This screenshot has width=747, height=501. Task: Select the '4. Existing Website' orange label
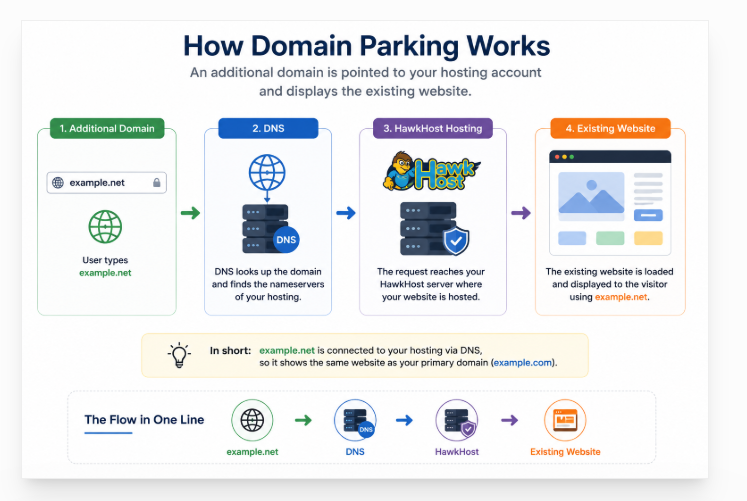(x=610, y=129)
